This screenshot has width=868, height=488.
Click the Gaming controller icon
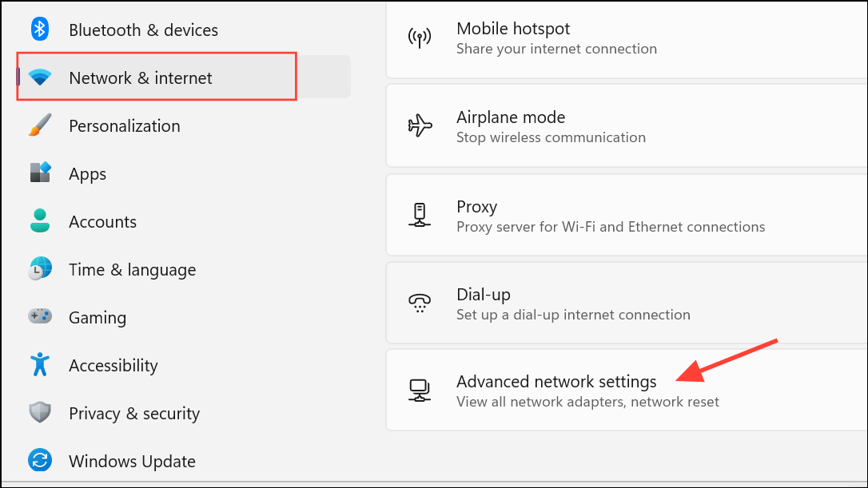click(40, 316)
